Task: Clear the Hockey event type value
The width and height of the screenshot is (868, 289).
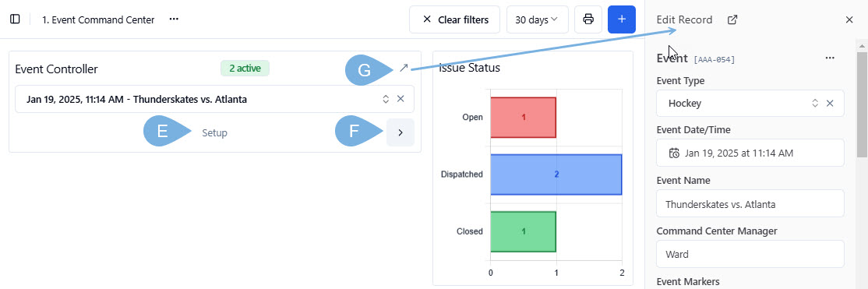Action: (830, 103)
